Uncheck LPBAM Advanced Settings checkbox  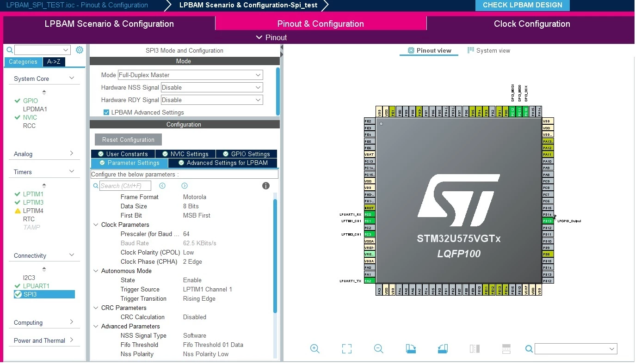(x=106, y=112)
